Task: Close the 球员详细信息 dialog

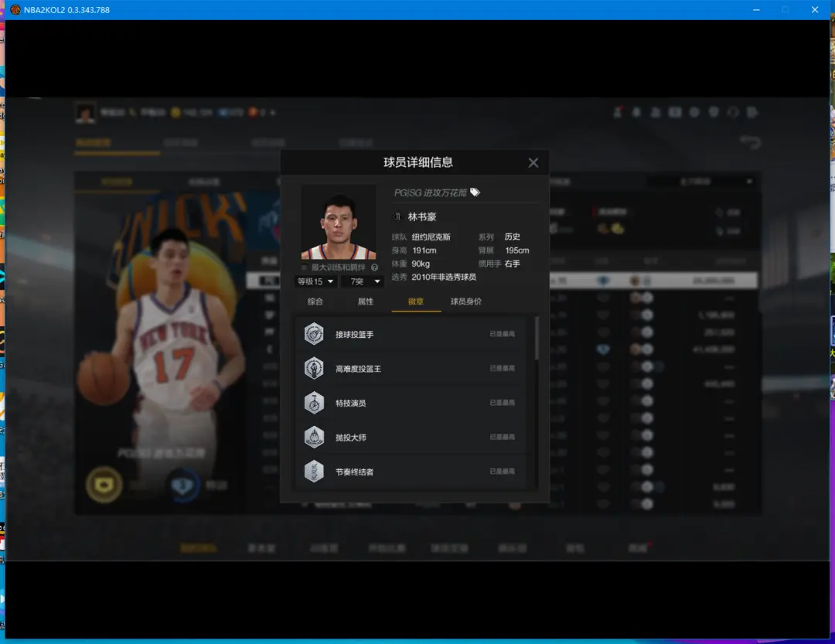Action: click(x=533, y=163)
